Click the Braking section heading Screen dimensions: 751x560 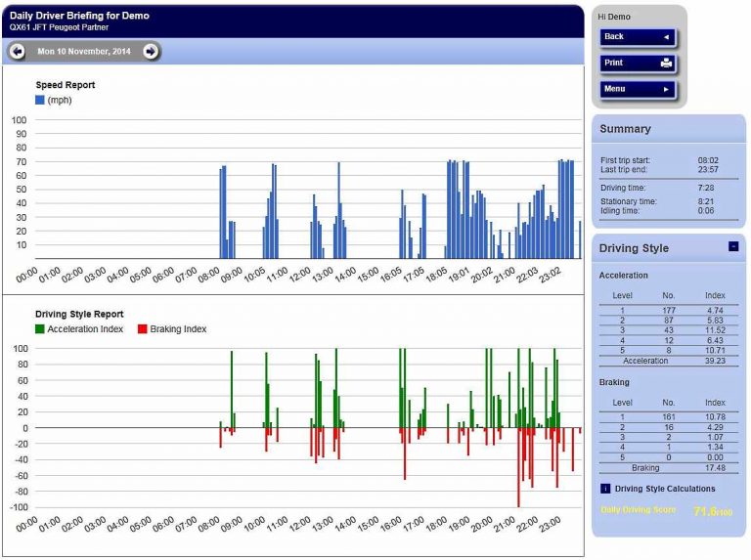614,382
